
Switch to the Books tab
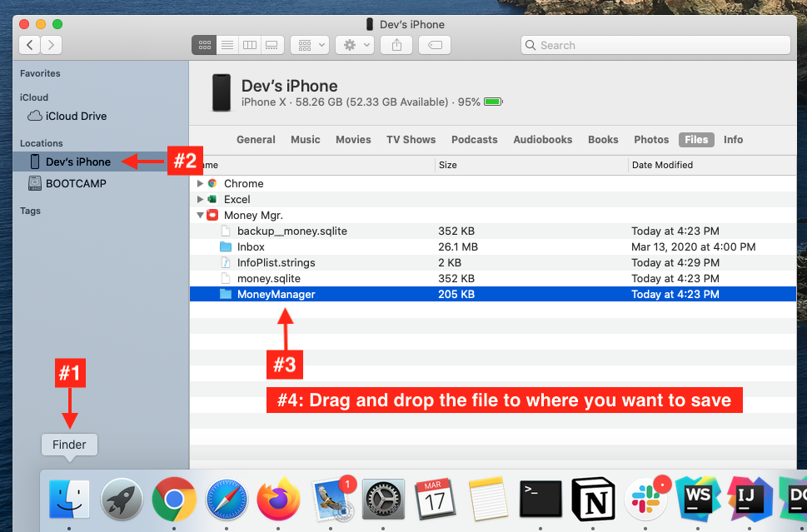pos(603,139)
